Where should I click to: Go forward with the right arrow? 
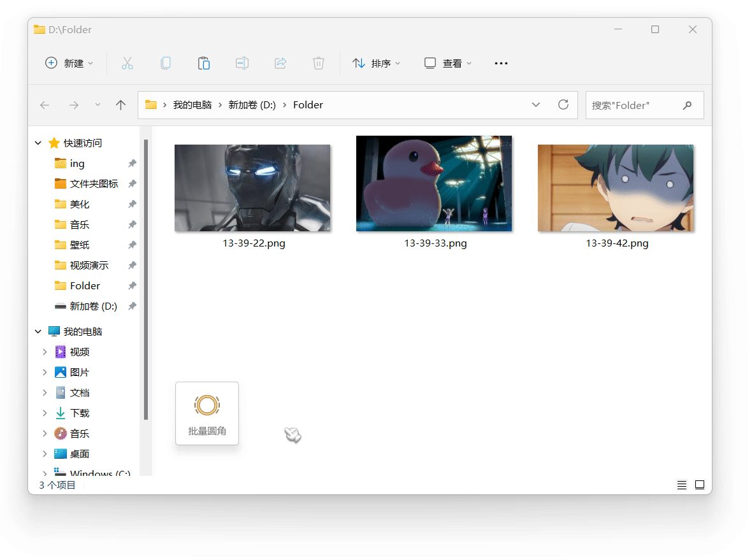[x=73, y=105]
